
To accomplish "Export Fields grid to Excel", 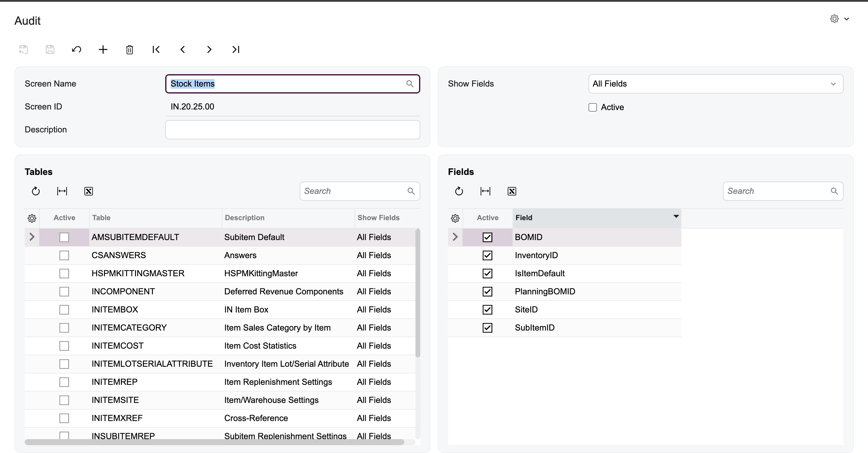I will tap(512, 191).
